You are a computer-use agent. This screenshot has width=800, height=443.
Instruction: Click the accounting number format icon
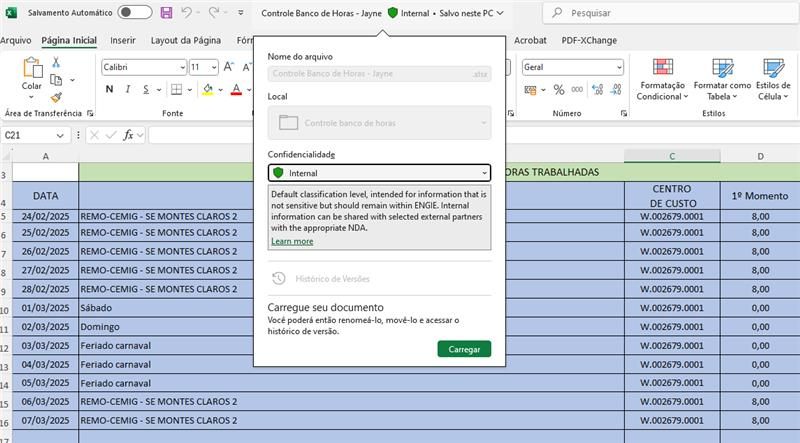click(x=531, y=90)
